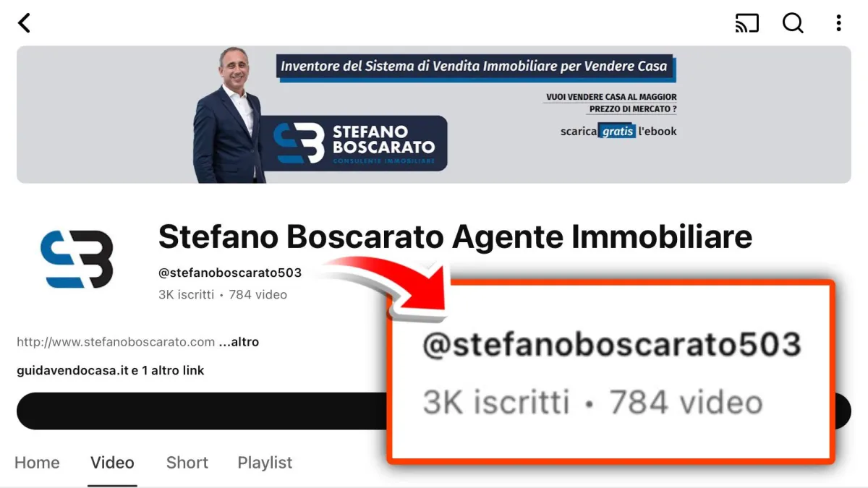Open the Playlist tab
Viewport: 868px width, 488px height.
click(x=265, y=463)
